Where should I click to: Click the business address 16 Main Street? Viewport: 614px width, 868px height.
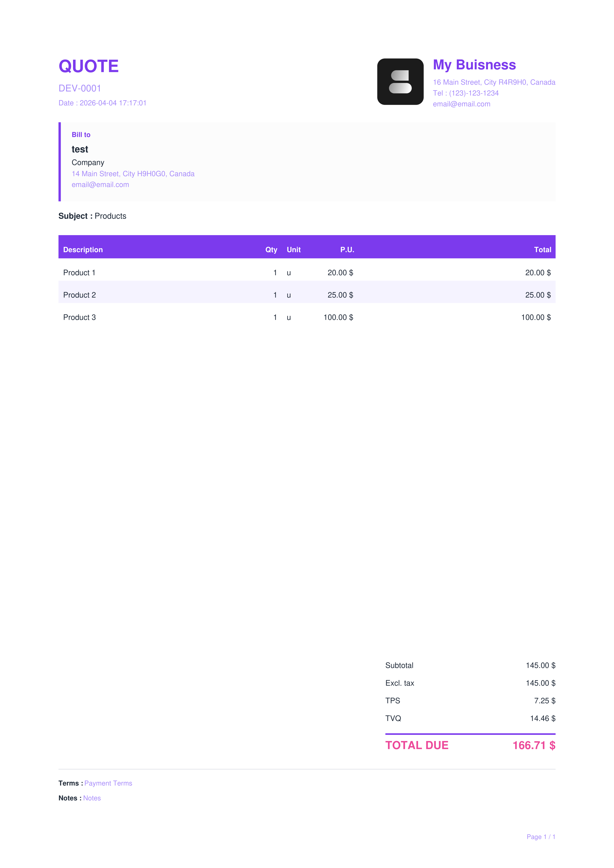click(x=494, y=82)
